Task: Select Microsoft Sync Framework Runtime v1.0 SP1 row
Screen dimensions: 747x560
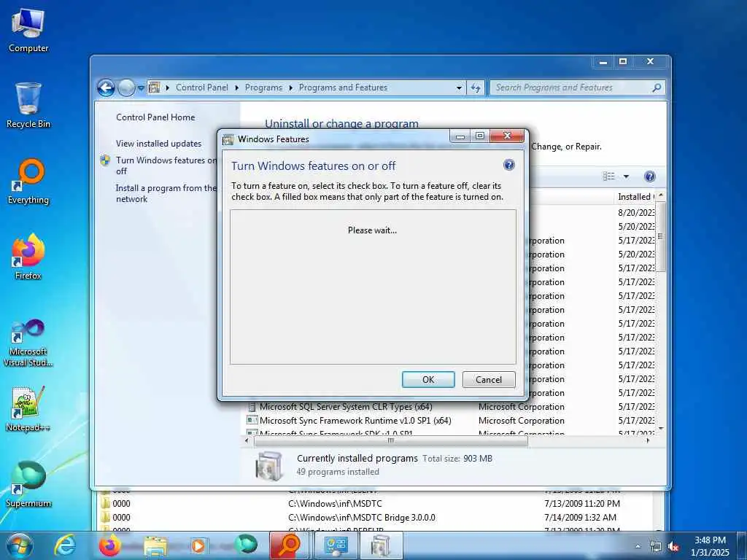Action: coord(450,421)
